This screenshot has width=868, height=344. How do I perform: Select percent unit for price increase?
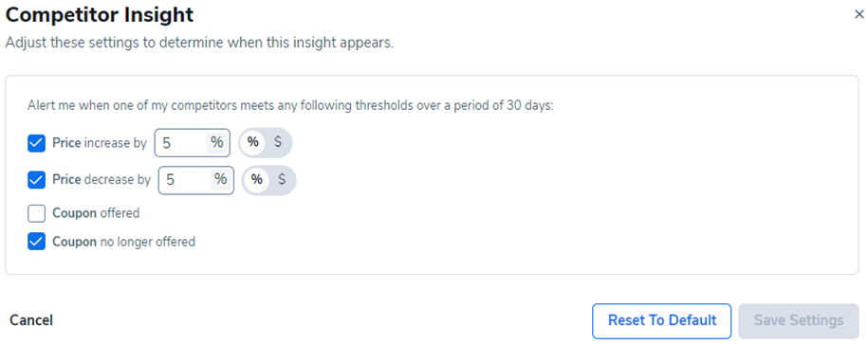pyautogui.click(x=253, y=143)
